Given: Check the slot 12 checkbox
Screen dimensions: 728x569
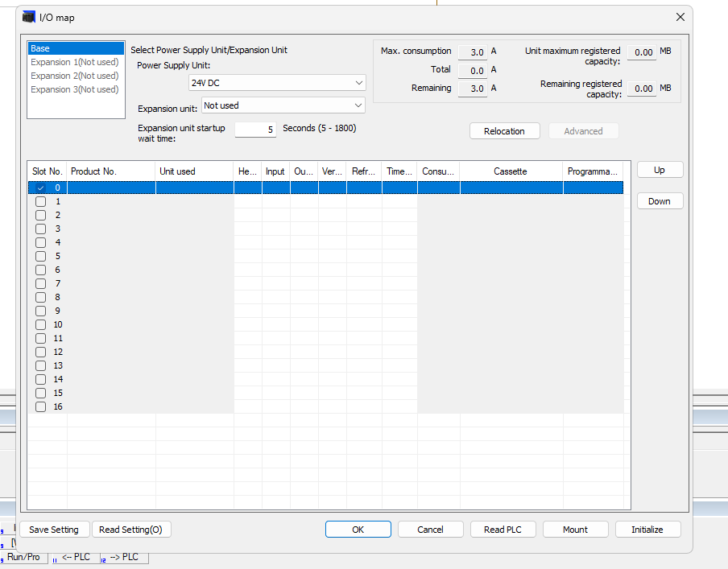Looking at the screenshot, I should 41,353.
